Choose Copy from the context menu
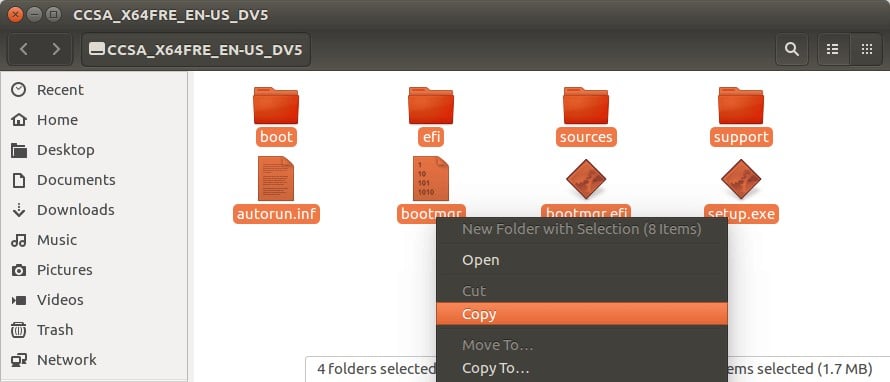Screen dimensions: 890x382 click(582, 314)
